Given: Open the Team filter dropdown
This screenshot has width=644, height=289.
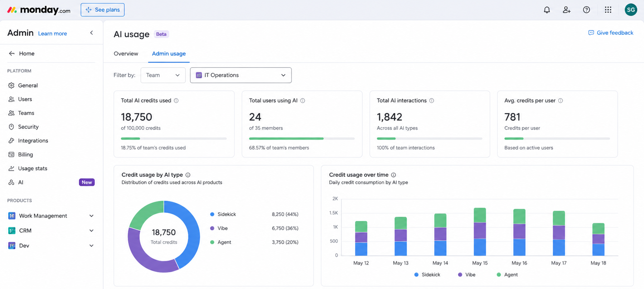Looking at the screenshot, I should tap(163, 75).
